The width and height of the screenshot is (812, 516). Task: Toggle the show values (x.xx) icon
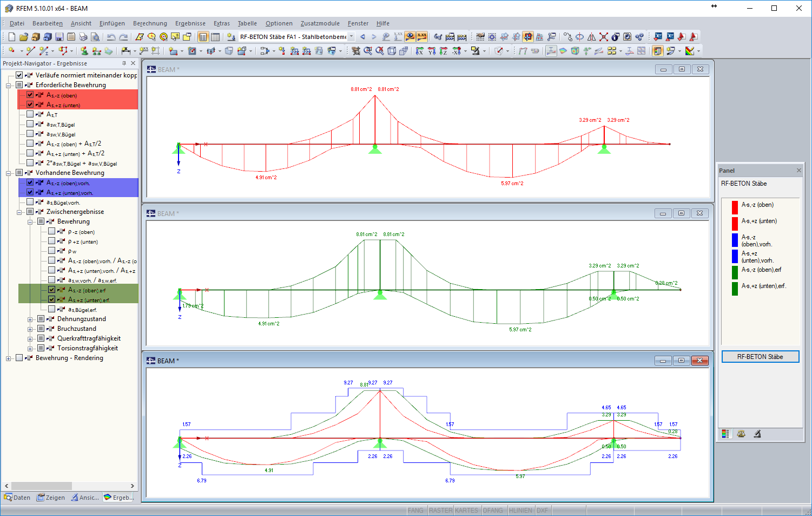pyautogui.click(x=422, y=37)
